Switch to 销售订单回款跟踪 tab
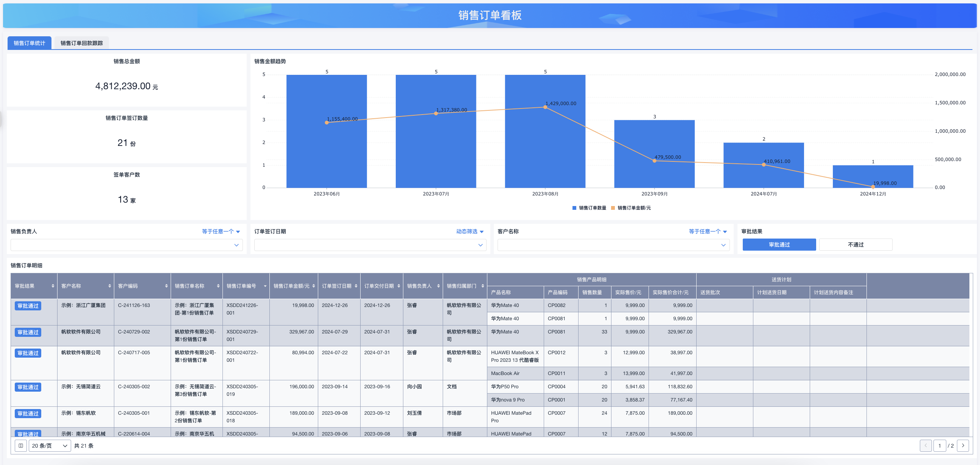The image size is (980, 465). pos(81,43)
